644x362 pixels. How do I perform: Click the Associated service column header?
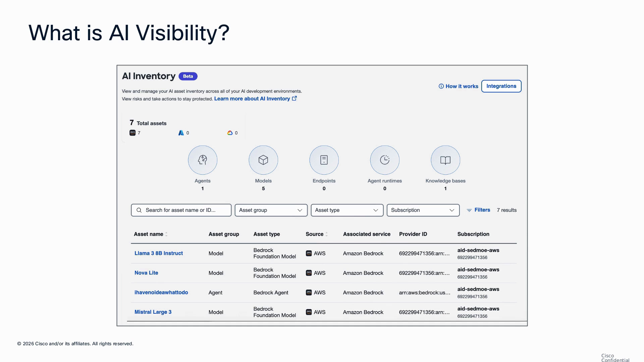(x=367, y=234)
